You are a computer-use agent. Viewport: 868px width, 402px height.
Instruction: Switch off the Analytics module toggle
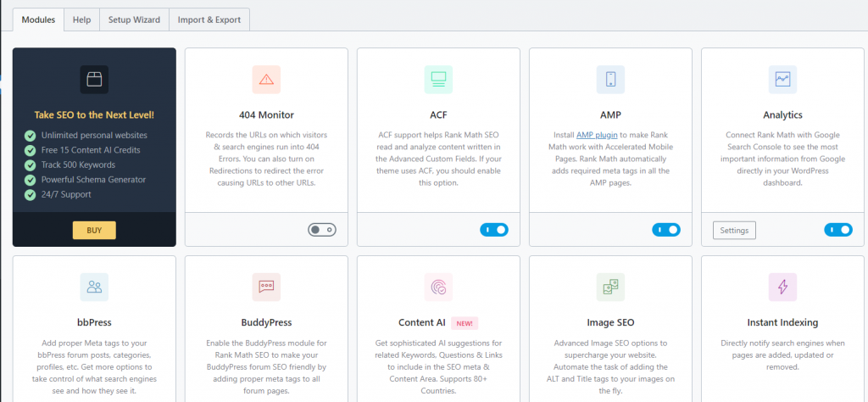pos(838,230)
